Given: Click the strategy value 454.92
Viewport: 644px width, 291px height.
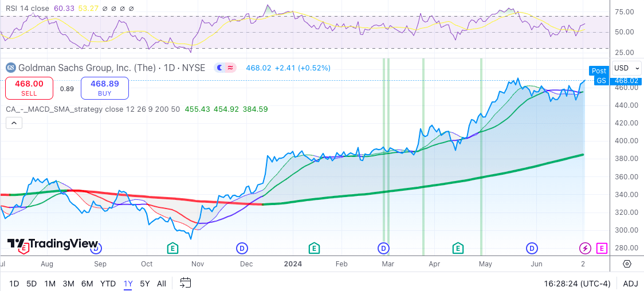Looking at the screenshot, I should 226,109.
